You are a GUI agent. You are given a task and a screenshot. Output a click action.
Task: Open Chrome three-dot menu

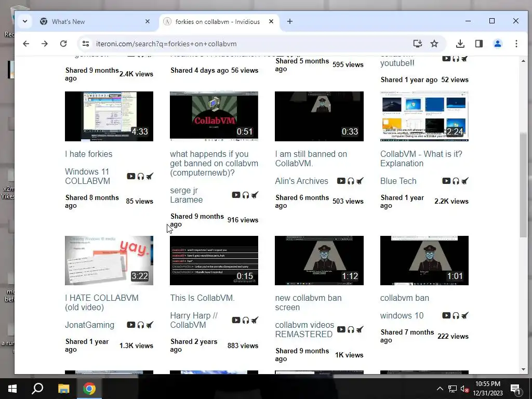coord(516,44)
